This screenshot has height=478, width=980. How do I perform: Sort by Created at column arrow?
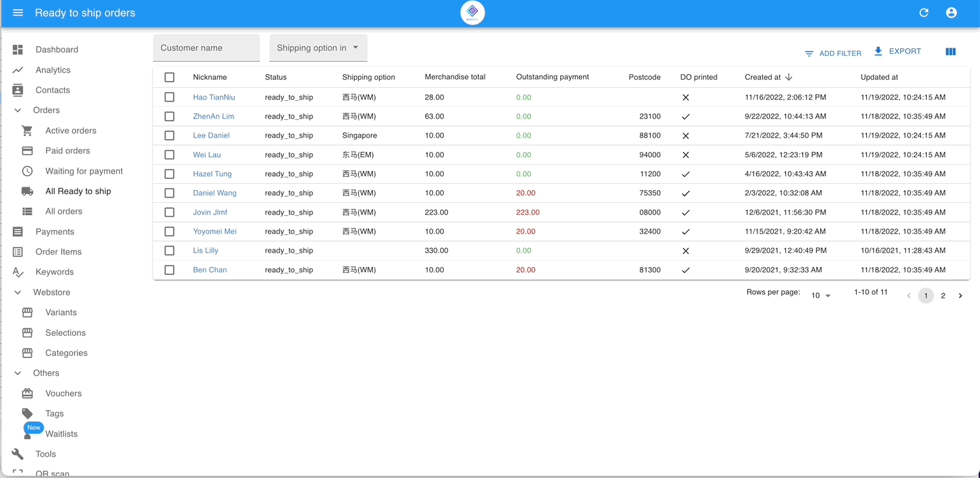[788, 77]
